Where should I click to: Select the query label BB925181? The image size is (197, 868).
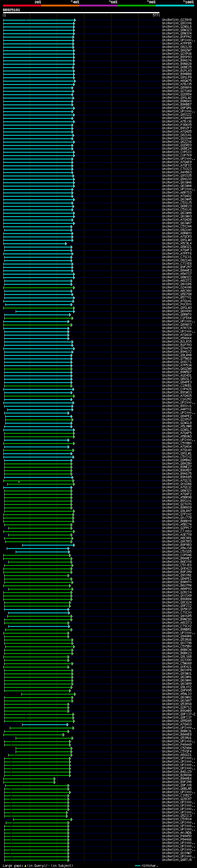click(x=11, y=10)
